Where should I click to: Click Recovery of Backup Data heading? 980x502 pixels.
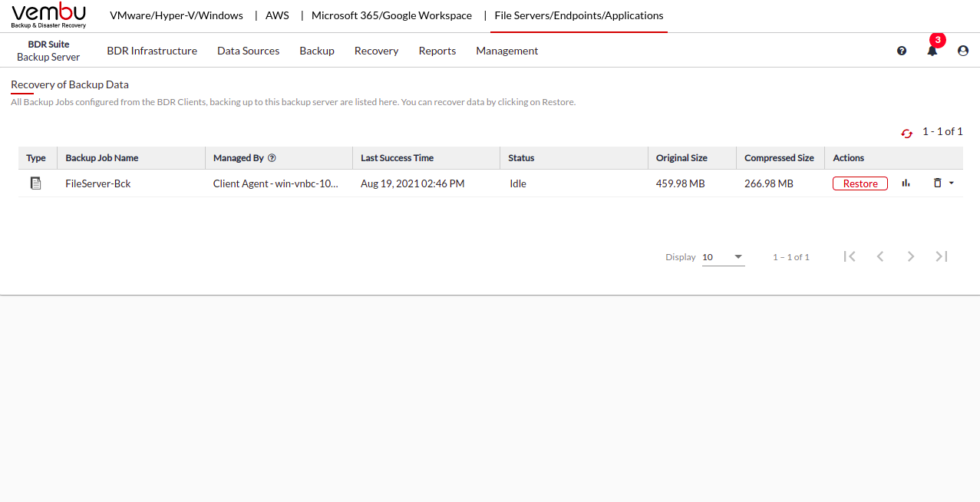(70, 84)
